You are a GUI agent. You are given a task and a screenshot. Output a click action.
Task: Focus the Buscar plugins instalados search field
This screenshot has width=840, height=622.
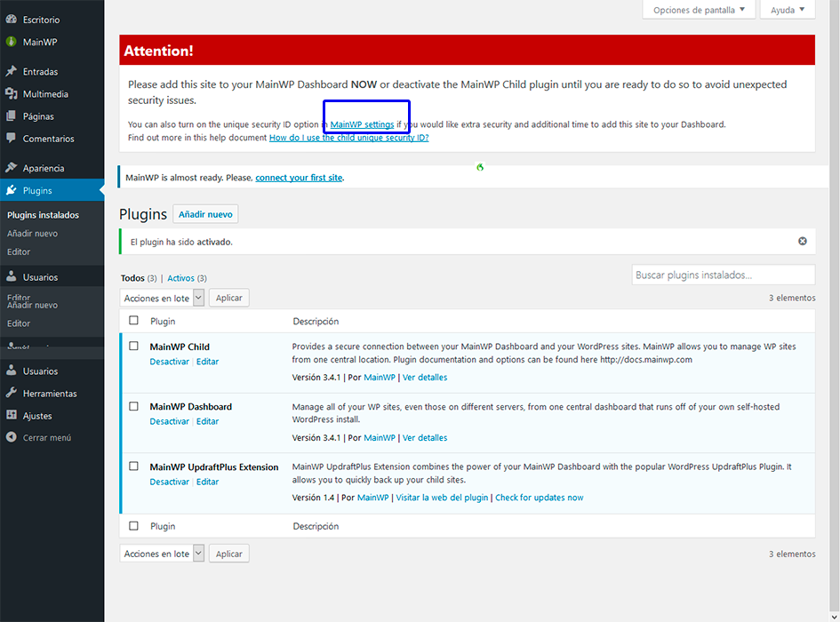click(724, 275)
